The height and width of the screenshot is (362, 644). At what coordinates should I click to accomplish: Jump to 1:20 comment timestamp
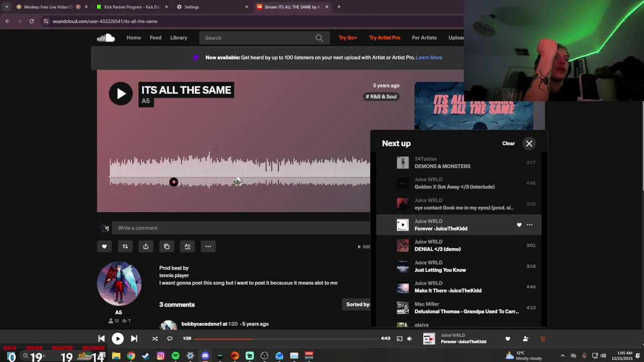233,324
